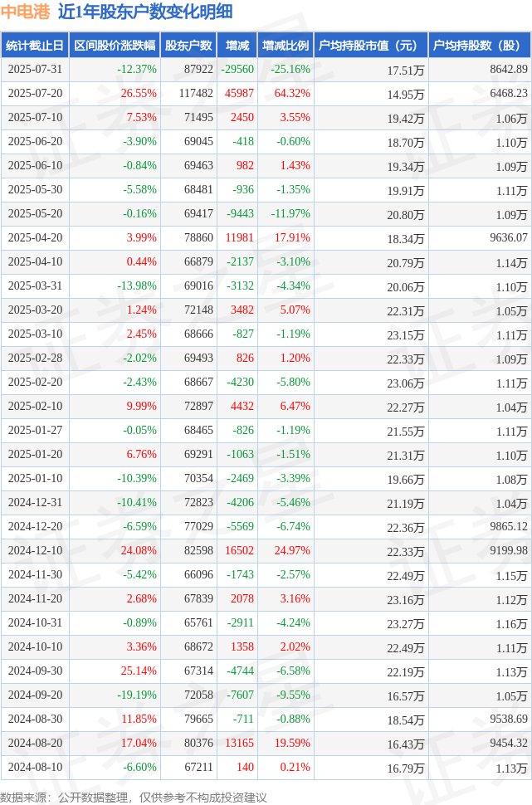This screenshot has height=805, width=532.
Task: Click shareholder count 117482
Action: tap(196, 94)
